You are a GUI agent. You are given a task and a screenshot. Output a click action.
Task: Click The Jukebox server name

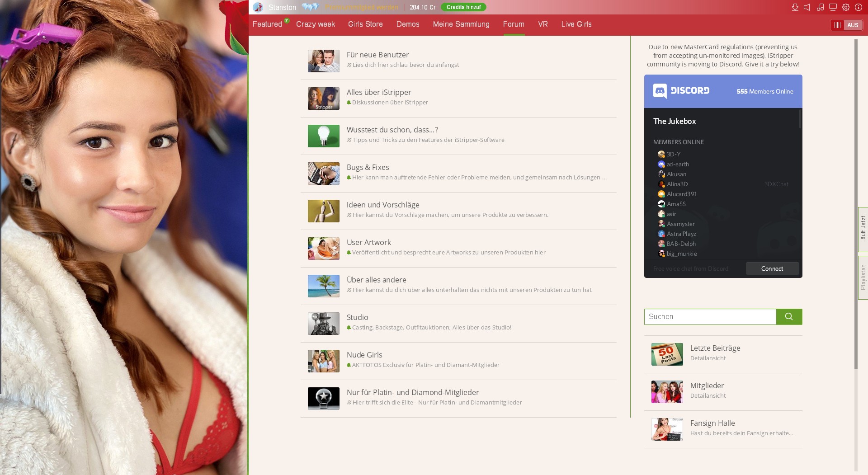[675, 121]
